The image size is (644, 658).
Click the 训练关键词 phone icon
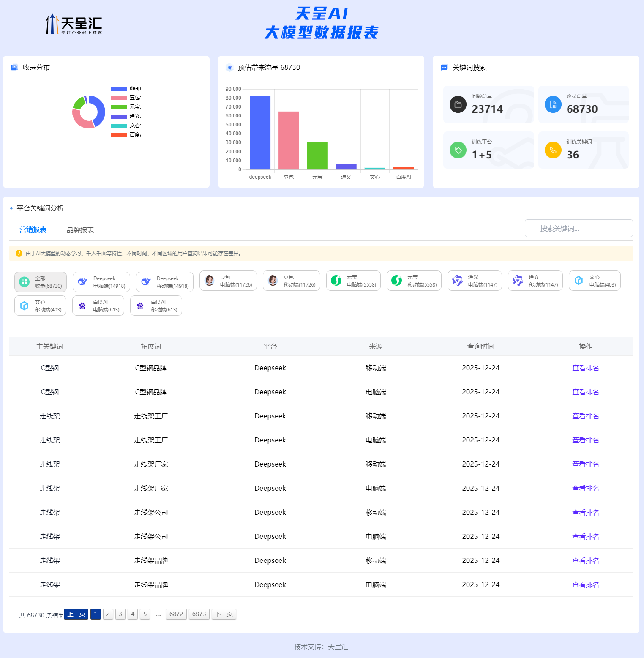[553, 150]
